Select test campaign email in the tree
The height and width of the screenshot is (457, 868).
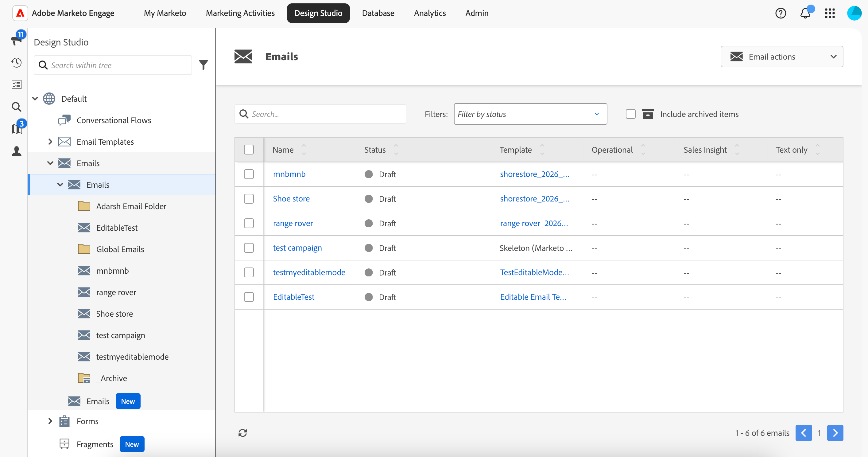coord(120,335)
